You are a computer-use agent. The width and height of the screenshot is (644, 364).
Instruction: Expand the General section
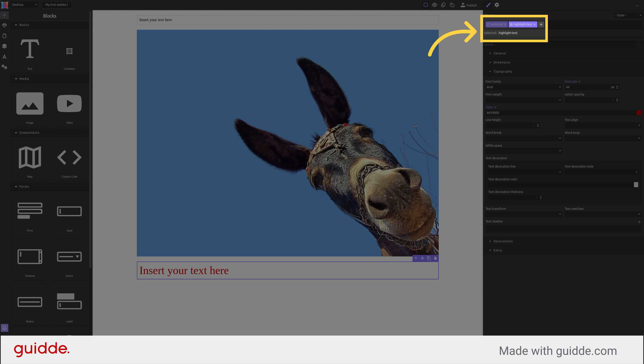(499, 53)
